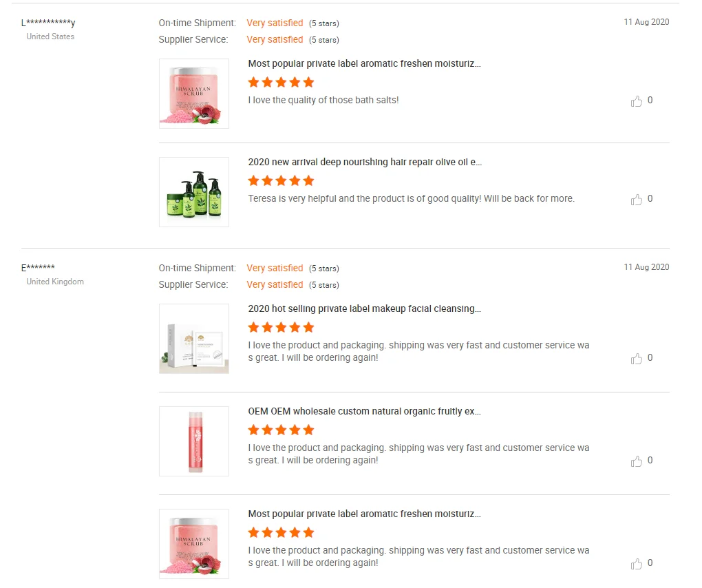702x588 pixels.
Task: Like the OEM natural organic fruity product review
Action: (637, 461)
